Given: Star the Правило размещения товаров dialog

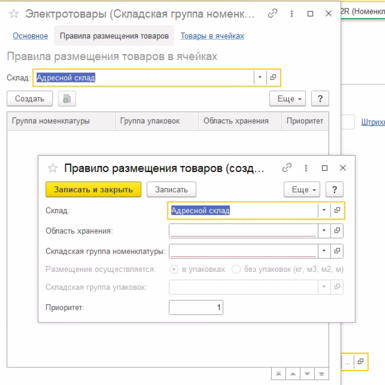Looking at the screenshot, I should pos(53,168).
